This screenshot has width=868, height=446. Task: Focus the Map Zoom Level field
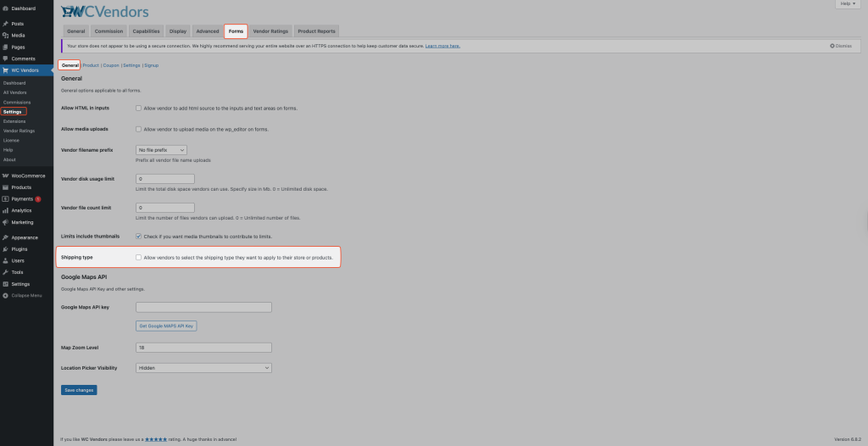203,348
